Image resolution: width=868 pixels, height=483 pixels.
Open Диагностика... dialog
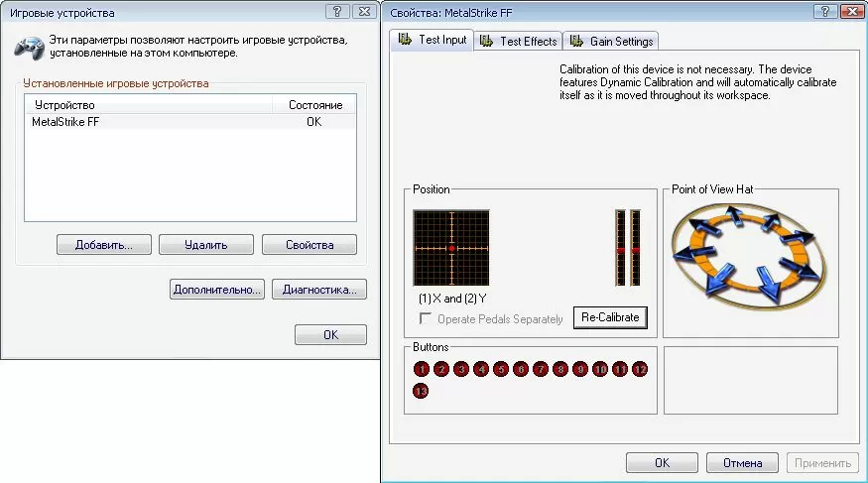point(318,290)
